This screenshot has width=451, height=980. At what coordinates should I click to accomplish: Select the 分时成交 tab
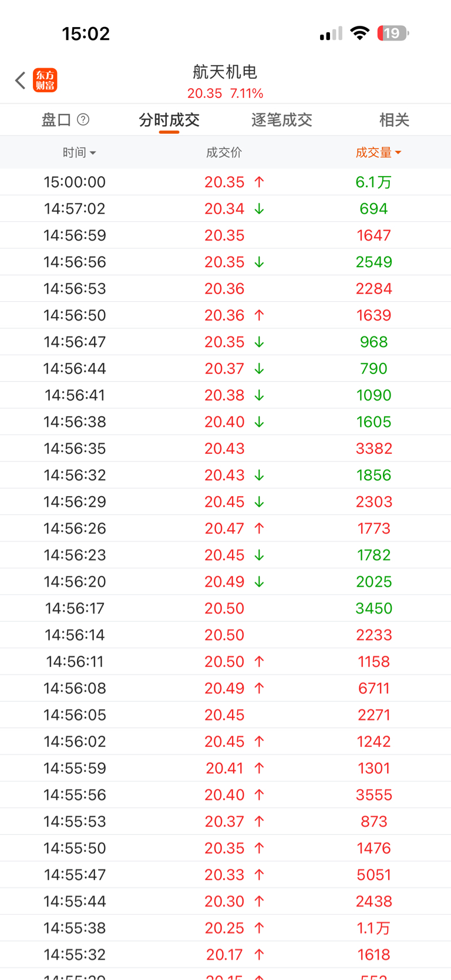point(169,120)
